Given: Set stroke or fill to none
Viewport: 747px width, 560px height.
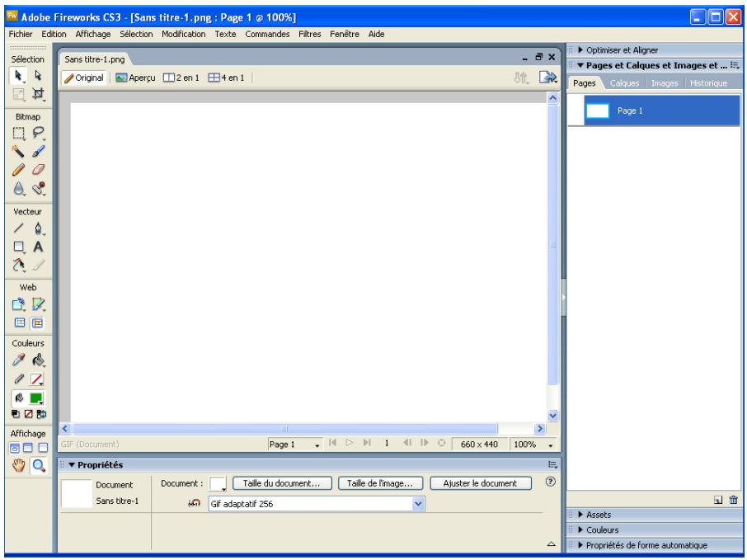Looking at the screenshot, I should 29,414.
